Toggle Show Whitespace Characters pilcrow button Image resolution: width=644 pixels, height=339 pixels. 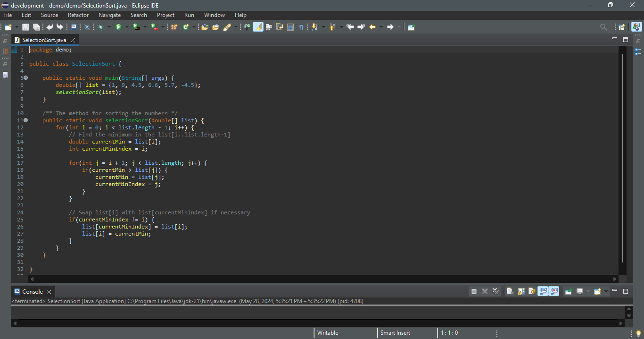click(301, 27)
